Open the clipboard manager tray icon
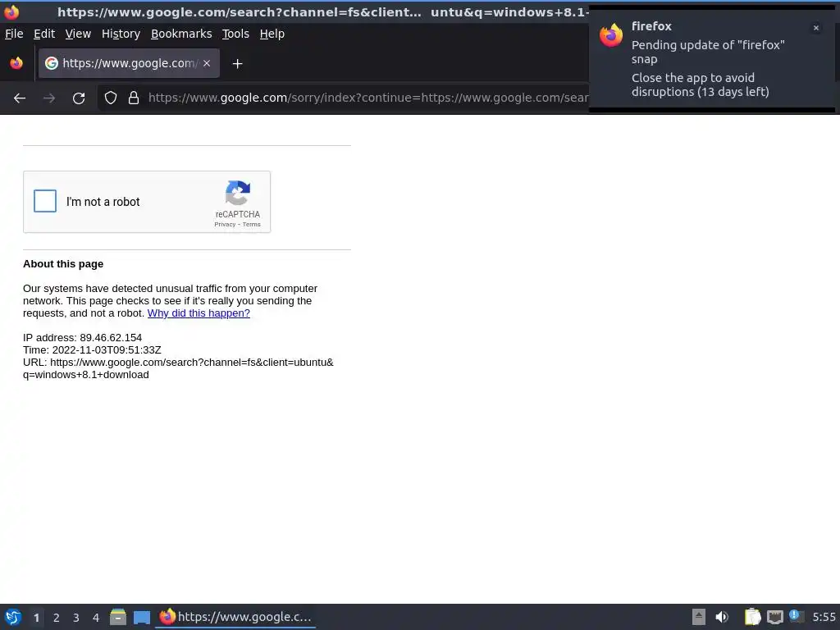This screenshot has width=840, height=630. (753, 617)
